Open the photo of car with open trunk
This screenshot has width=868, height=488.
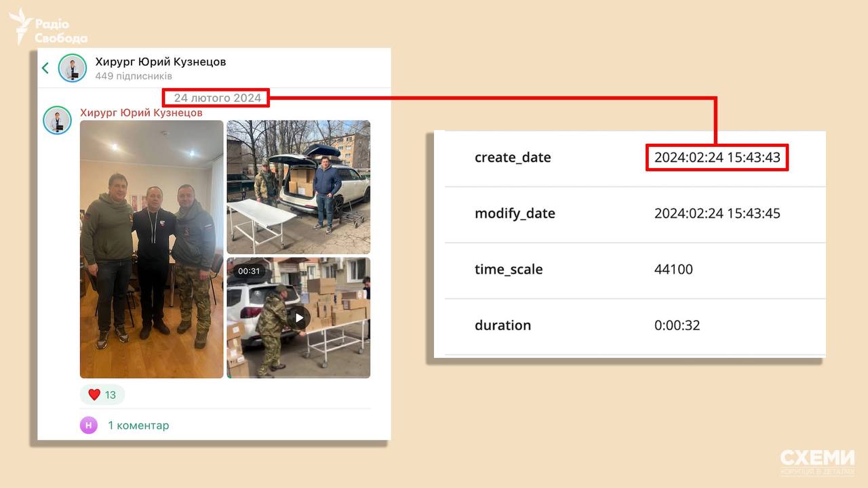pyautogui.click(x=298, y=187)
